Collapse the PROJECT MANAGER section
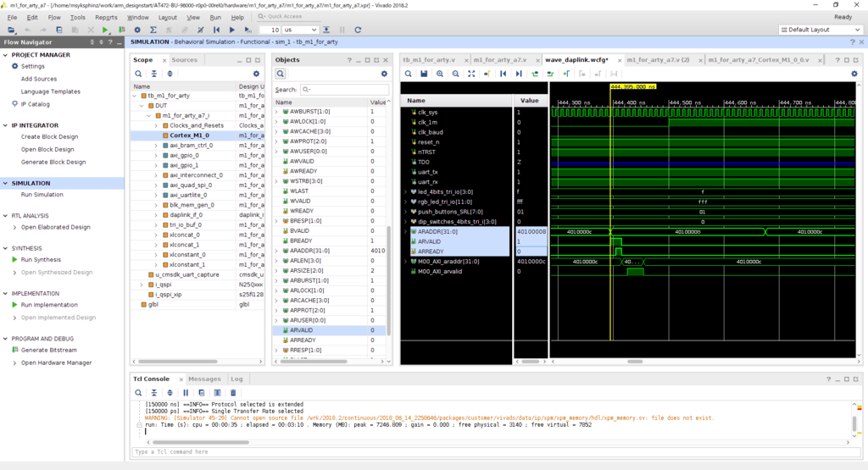868x470 pixels. [6, 55]
